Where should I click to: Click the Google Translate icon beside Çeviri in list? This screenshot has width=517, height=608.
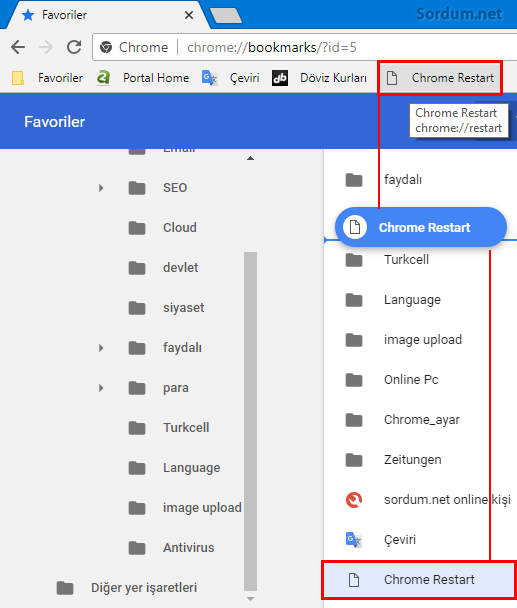354,539
